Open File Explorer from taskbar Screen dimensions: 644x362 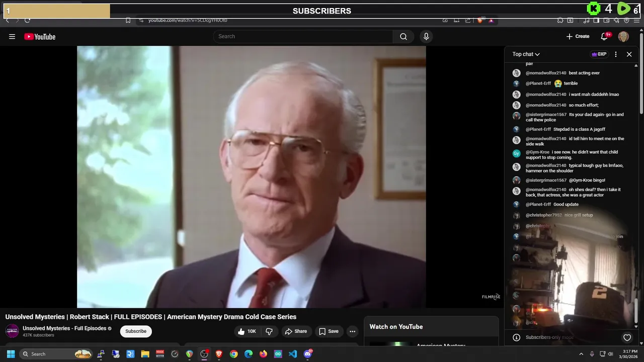click(145, 354)
